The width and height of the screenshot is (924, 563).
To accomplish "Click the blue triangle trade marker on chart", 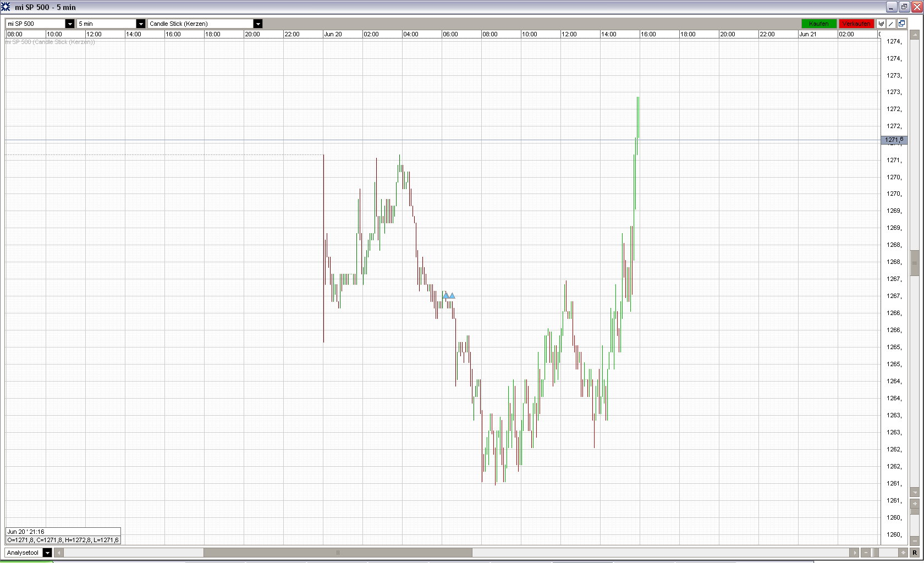I will pyautogui.click(x=449, y=296).
